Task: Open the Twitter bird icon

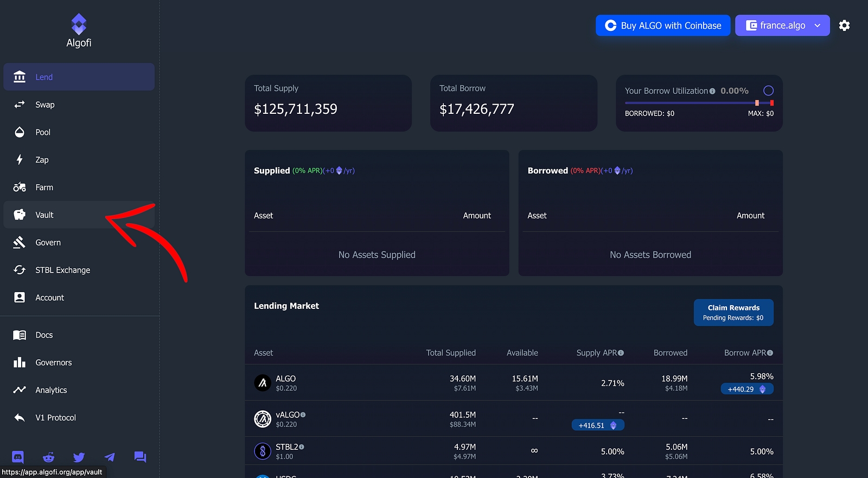Action: [x=79, y=457]
